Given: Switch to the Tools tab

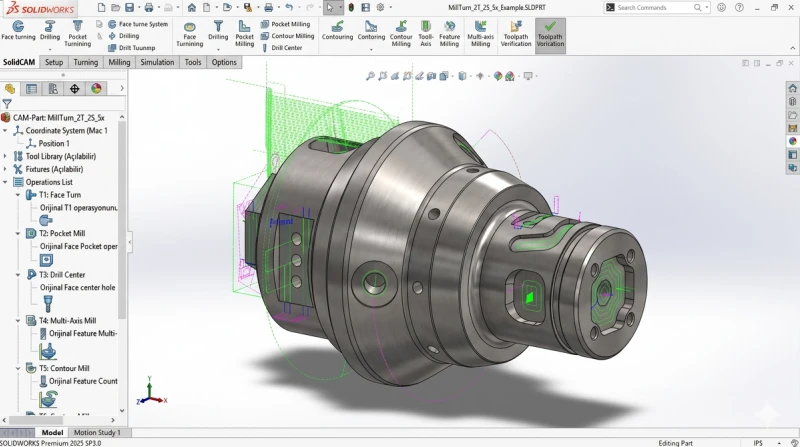Looking at the screenshot, I should click(x=192, y=62).
